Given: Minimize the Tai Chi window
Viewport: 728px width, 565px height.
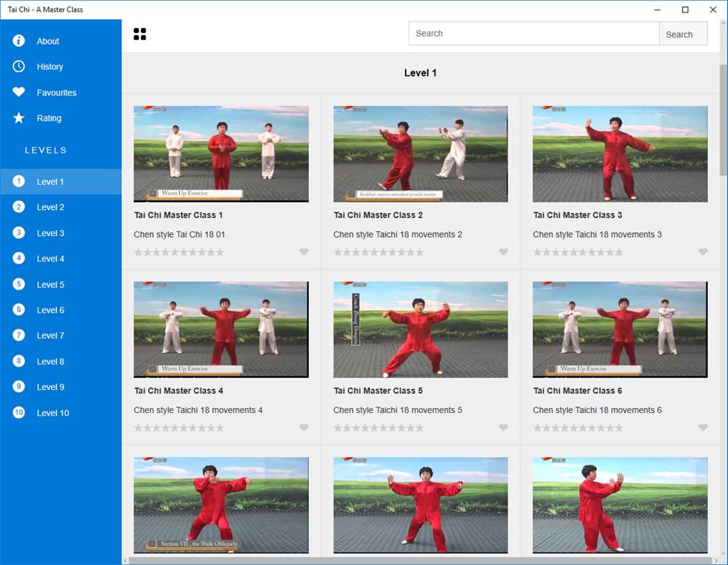Looking at the screenshot, I should coord(657,9).
